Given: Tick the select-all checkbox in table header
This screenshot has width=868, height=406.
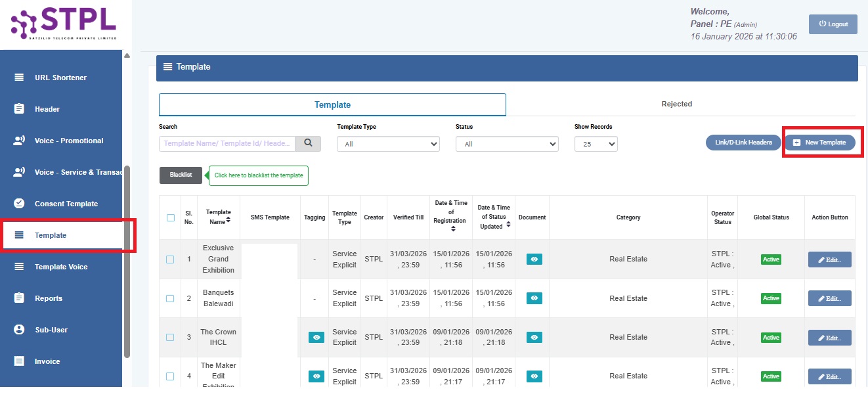Looking at the screenshot, I should pos(171,217).
